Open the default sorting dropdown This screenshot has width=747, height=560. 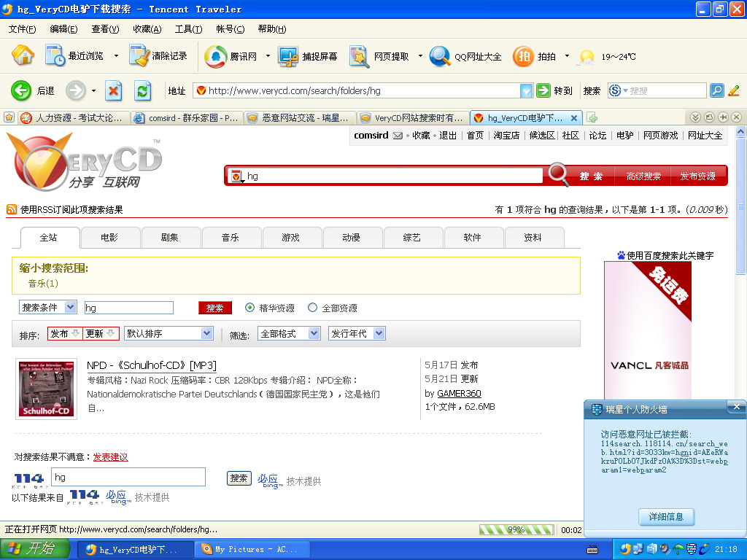169,333
